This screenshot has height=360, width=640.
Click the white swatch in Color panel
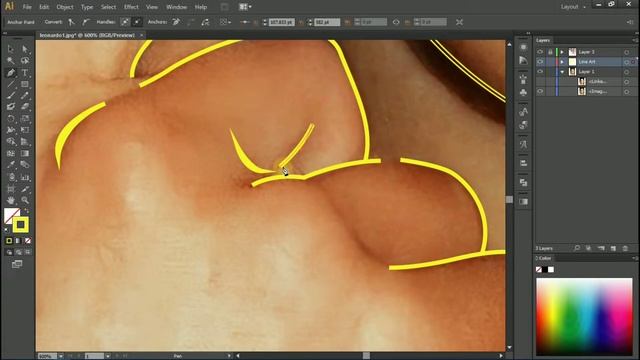551,270
